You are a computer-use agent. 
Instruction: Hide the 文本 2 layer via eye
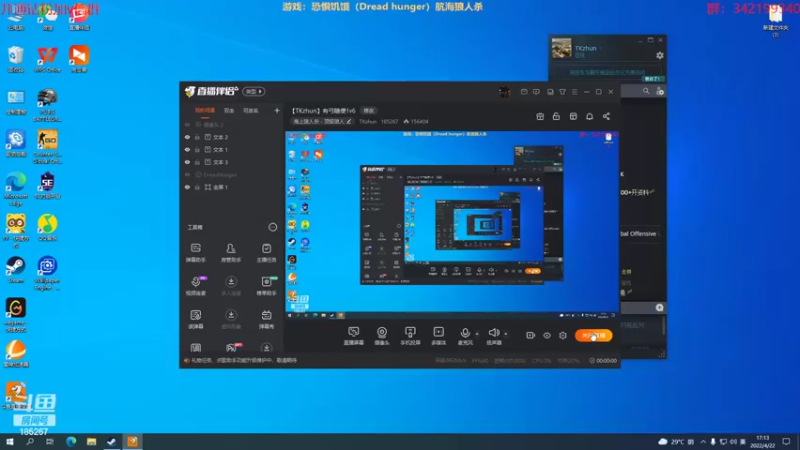tap(187, 137)
